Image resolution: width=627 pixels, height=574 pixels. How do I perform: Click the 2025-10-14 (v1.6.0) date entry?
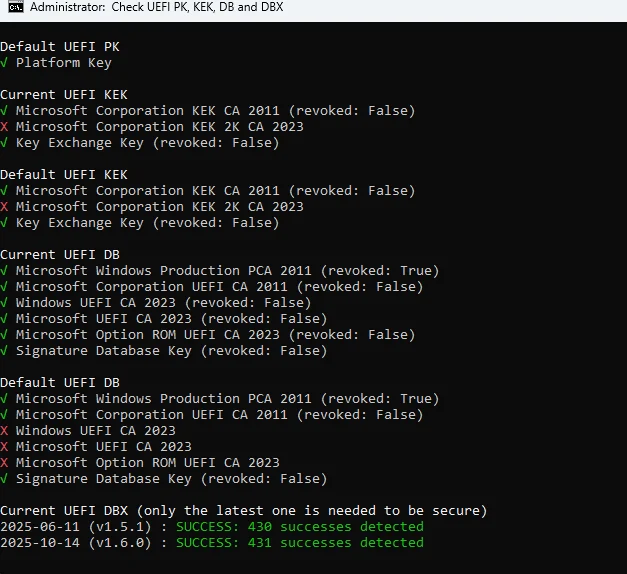(76, 543)
